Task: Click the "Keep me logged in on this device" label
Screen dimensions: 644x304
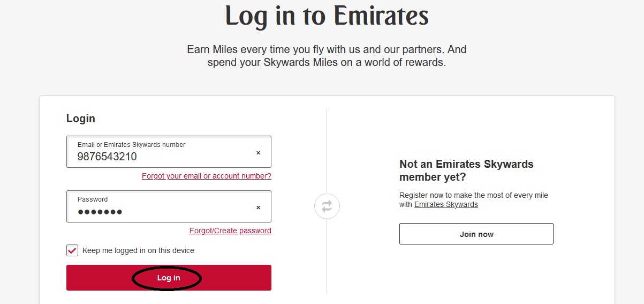Action: click(138, 250)
